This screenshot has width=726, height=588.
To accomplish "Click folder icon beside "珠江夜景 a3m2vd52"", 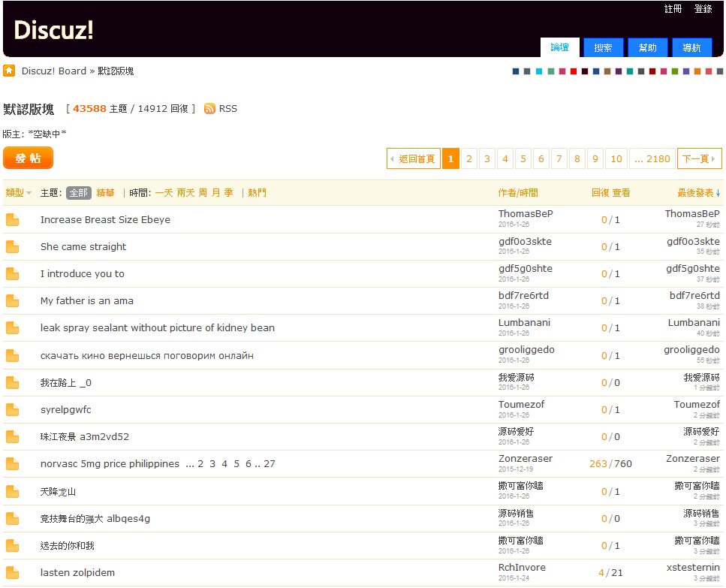I will click(13, 436).
